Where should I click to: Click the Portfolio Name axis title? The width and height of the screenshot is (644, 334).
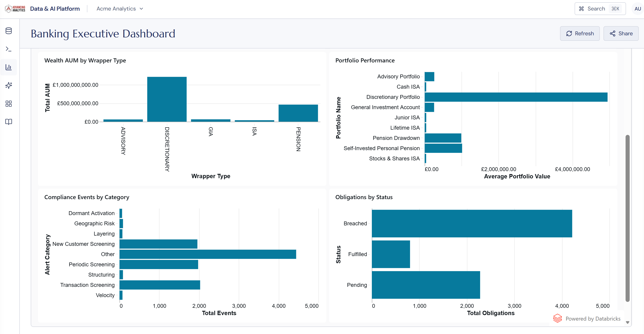(x=338, y=118)
